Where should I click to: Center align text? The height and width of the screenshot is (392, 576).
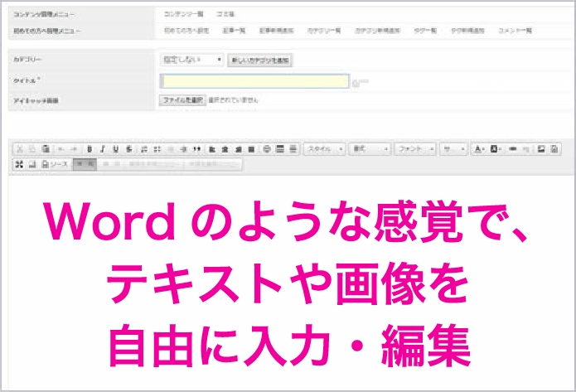pyautogui.click(x=225, y=149)
